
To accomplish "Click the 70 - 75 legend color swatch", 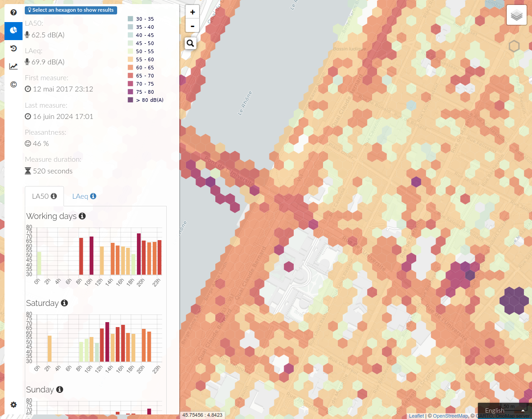I will tap(130, 84).
